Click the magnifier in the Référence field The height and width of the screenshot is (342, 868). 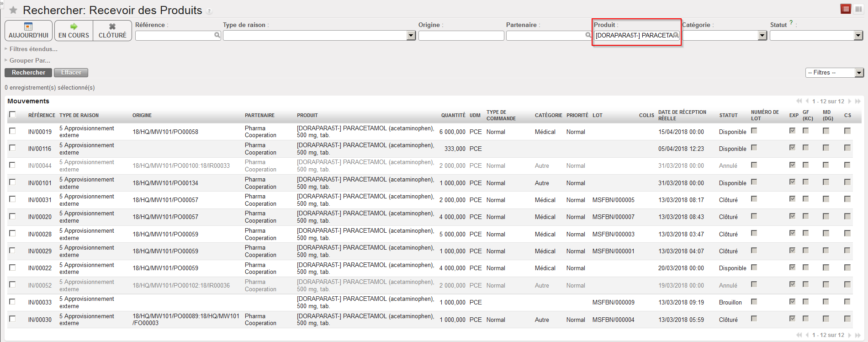click(x=217, y=35)
